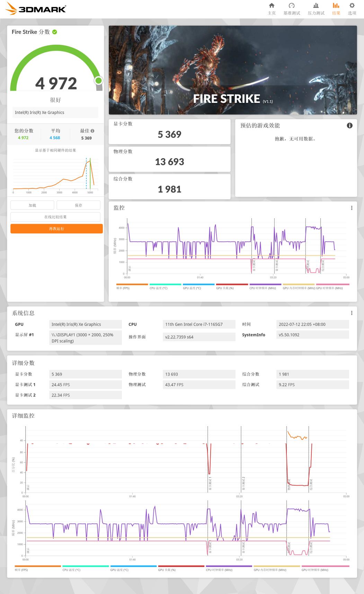Click the green validation checkmark beside Fire Strike score
The height and width of the screenshot is (594, 364).
[55, 32]
